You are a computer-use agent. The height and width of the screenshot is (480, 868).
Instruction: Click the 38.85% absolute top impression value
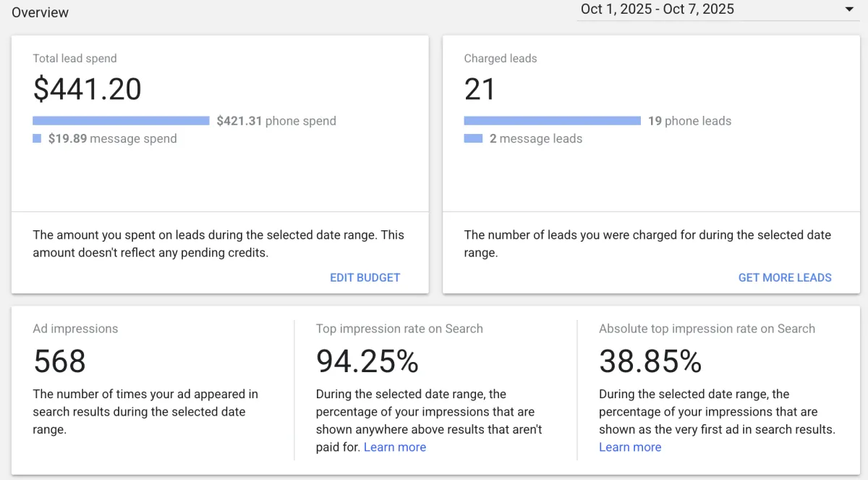[650, 361]
